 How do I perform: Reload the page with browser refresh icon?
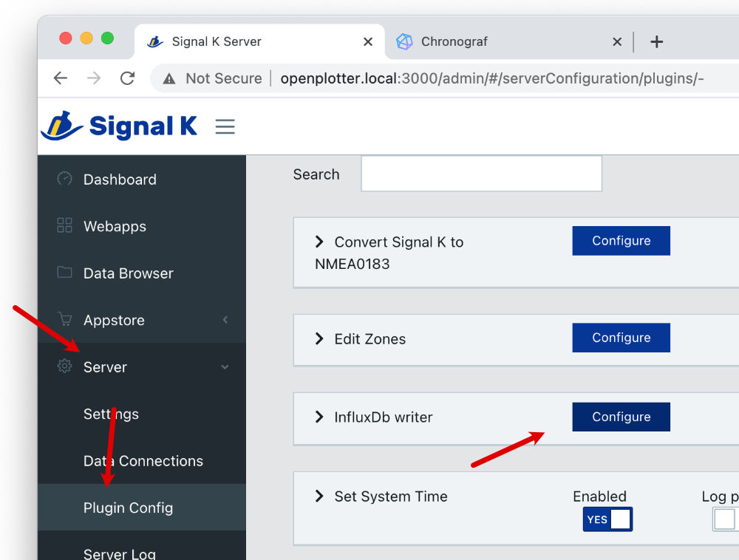(127, 78)
